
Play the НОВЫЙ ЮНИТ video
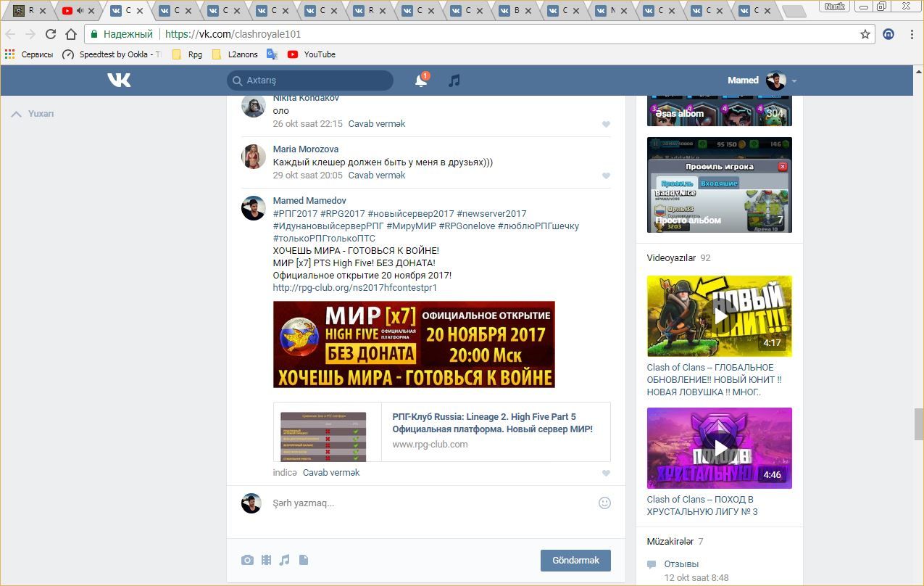(719, 316)
